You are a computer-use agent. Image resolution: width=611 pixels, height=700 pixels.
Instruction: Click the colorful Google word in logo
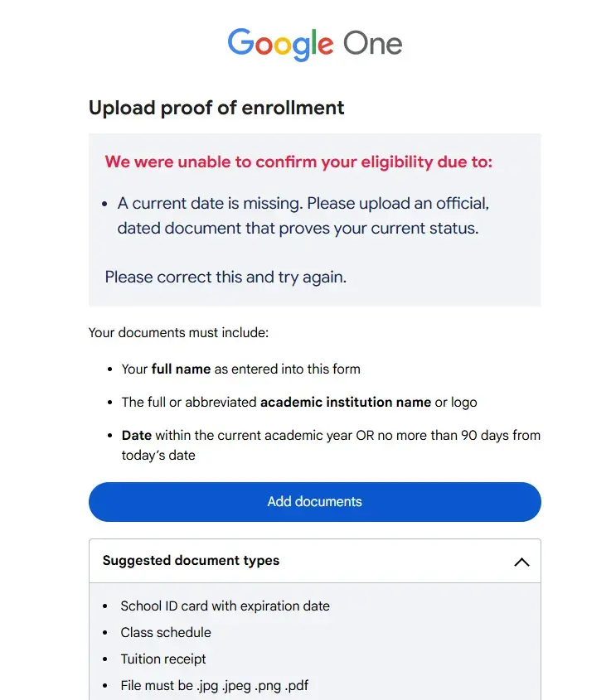click(x=280, y=44)
